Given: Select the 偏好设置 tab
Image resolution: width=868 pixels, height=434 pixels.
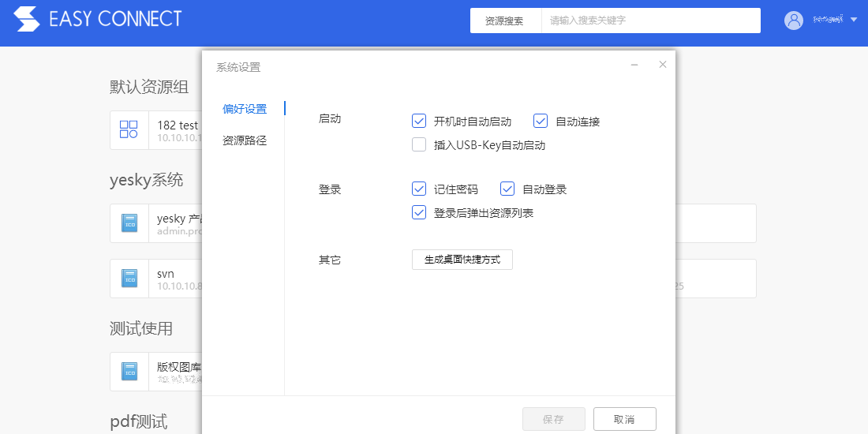Looking at the screenshot, I should pyautogui.click(x=245, y=109).
